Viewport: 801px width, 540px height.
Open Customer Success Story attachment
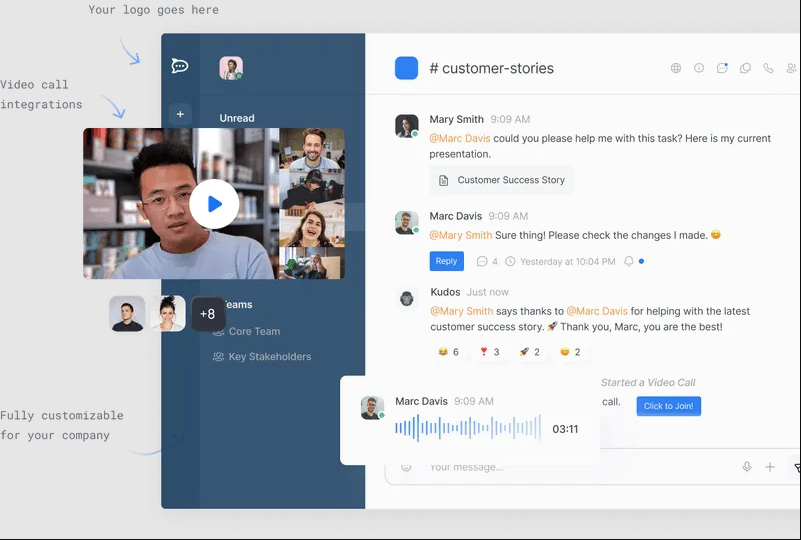point(502,180)
